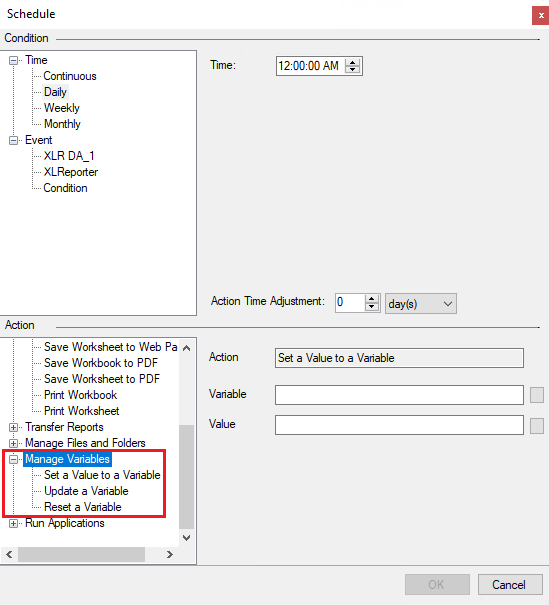The width and height of the screenshot is (549, 605).
Task: Select Weekly in the Condition tree
Action: [x=62, y=108]
